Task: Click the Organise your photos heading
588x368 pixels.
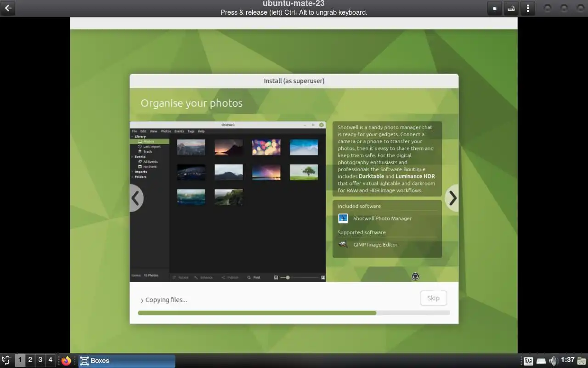Action: point(192,103)
